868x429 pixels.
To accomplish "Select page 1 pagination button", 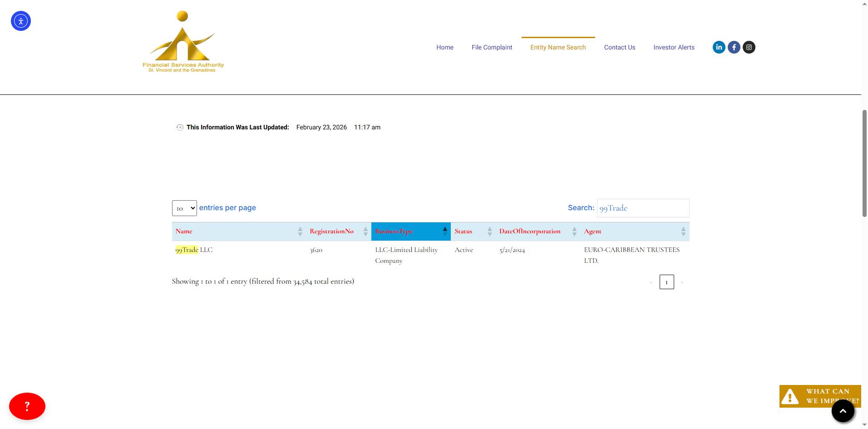I will click(666, 282).
